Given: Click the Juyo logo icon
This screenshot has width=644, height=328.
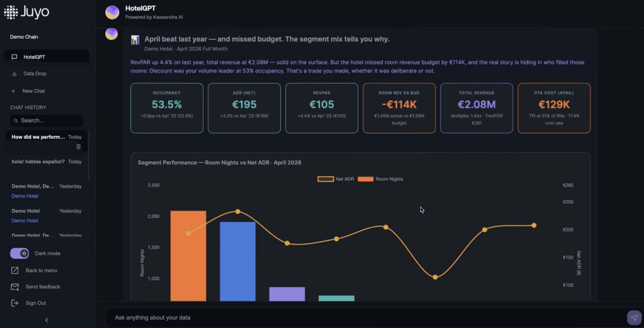Looking at the screenshot, I should coord(11,12).
